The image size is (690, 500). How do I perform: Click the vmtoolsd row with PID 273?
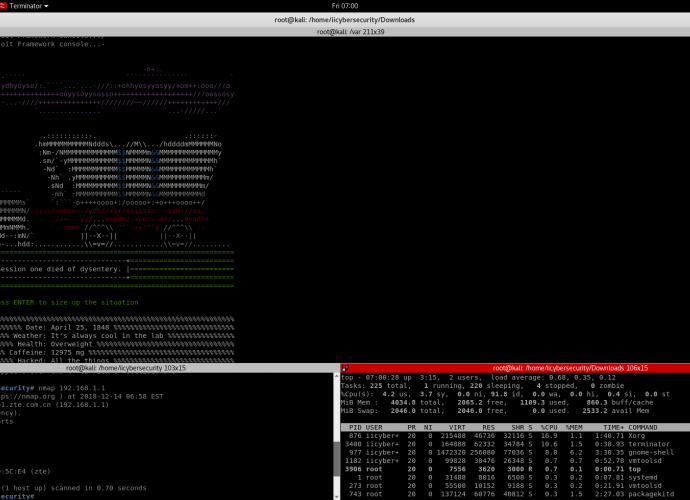pos(515,486)
